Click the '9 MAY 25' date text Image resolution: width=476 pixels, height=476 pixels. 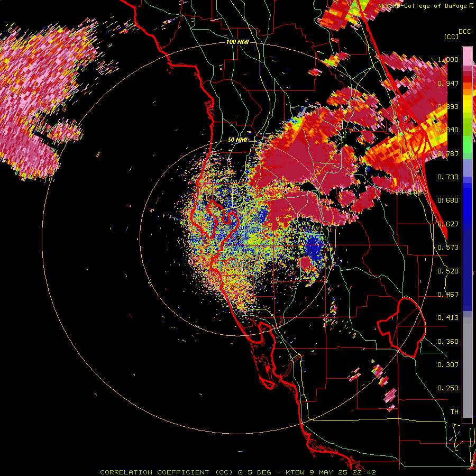tap(329, 472)
